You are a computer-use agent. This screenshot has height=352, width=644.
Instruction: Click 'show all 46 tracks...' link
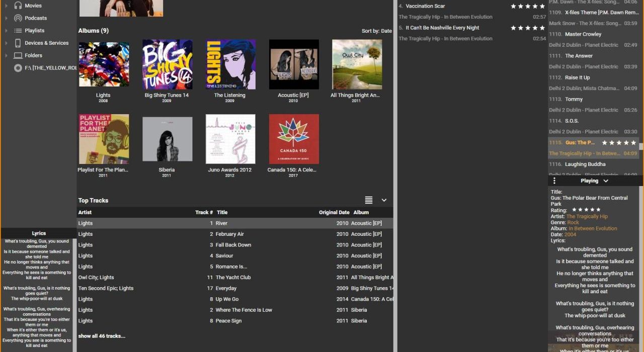[102, 336]
